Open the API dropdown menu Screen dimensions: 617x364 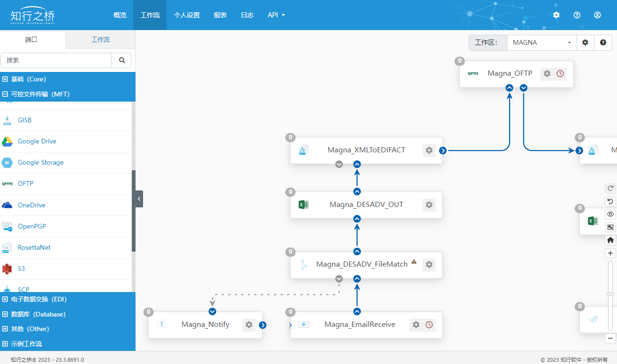276,15
